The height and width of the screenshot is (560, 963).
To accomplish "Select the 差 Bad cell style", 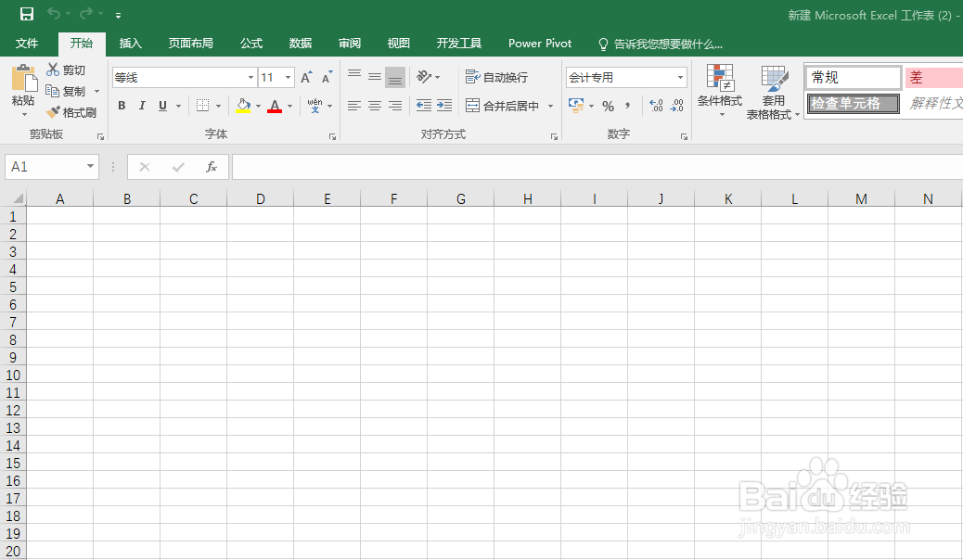I will tap(933, 77).
